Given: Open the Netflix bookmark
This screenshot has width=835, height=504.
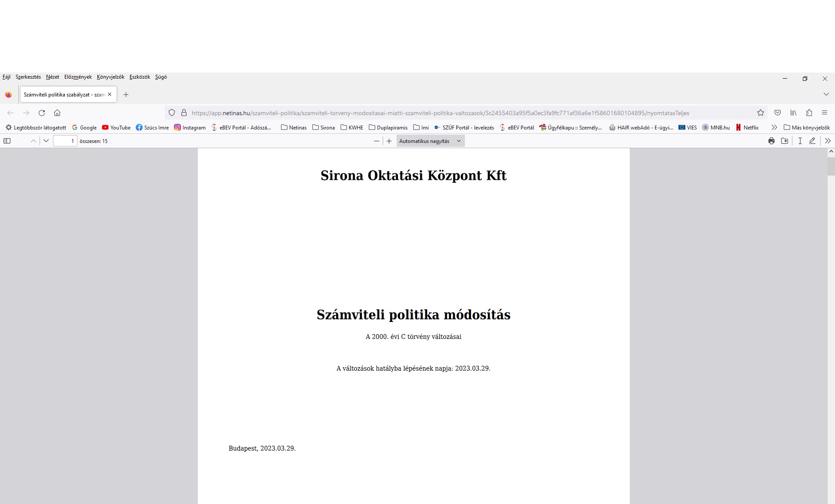Looking at the screenshot, I should pos(747,127).
